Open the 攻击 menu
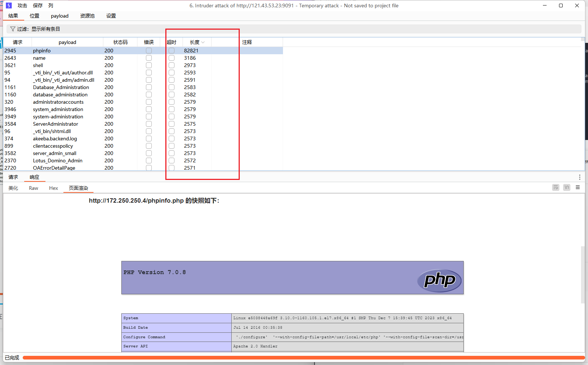 [x=22, y=5]
